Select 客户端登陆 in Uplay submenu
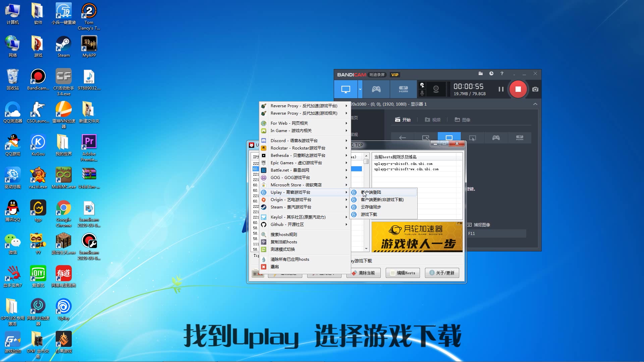The width and height of the screenshot is (644, 362). click(x=383, y=192)
